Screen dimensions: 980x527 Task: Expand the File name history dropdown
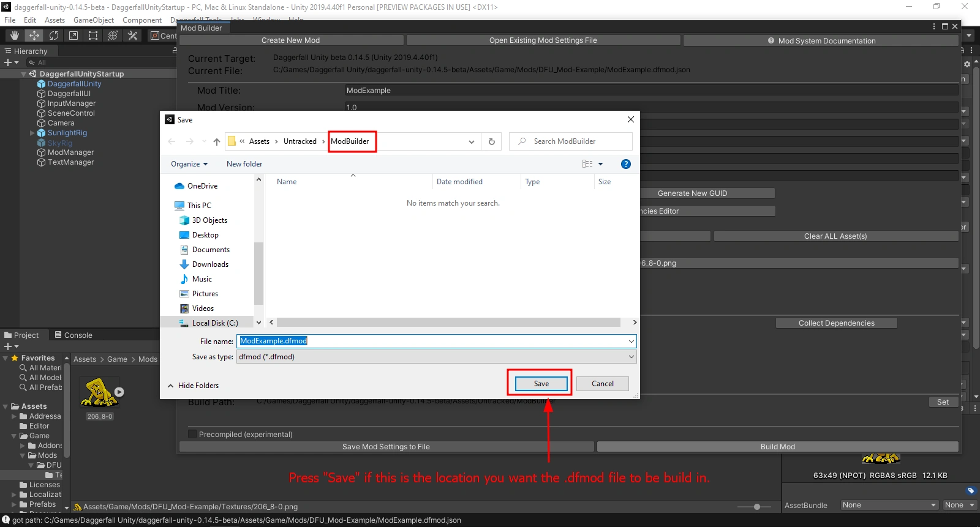(631, 342)
